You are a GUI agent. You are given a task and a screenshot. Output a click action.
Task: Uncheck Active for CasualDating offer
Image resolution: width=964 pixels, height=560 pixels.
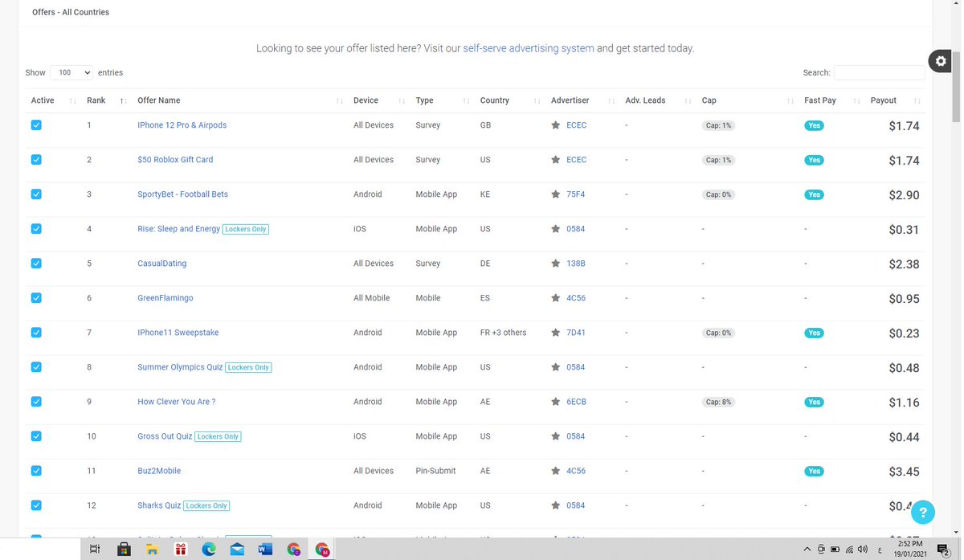(36, 264)
